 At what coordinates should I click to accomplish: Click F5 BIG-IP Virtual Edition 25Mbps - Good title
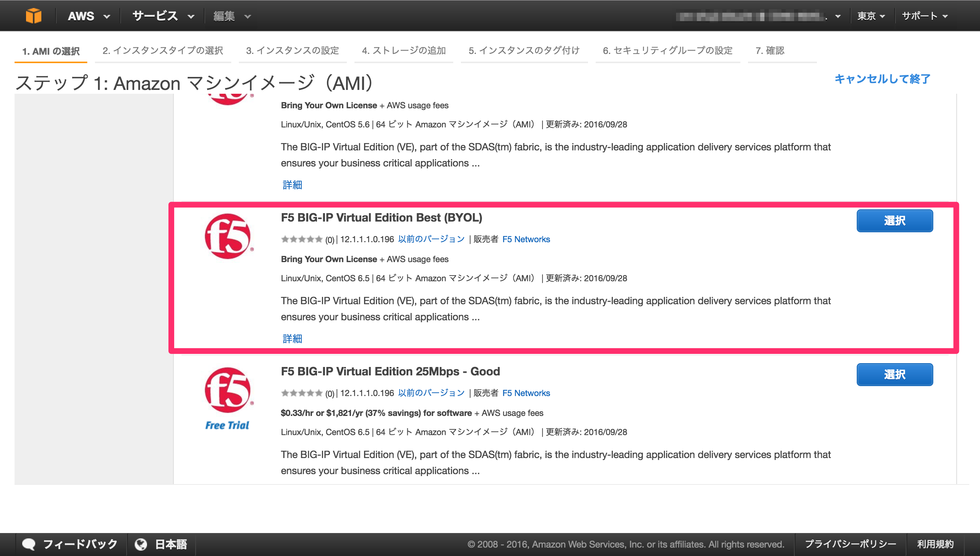click(390, 371)
